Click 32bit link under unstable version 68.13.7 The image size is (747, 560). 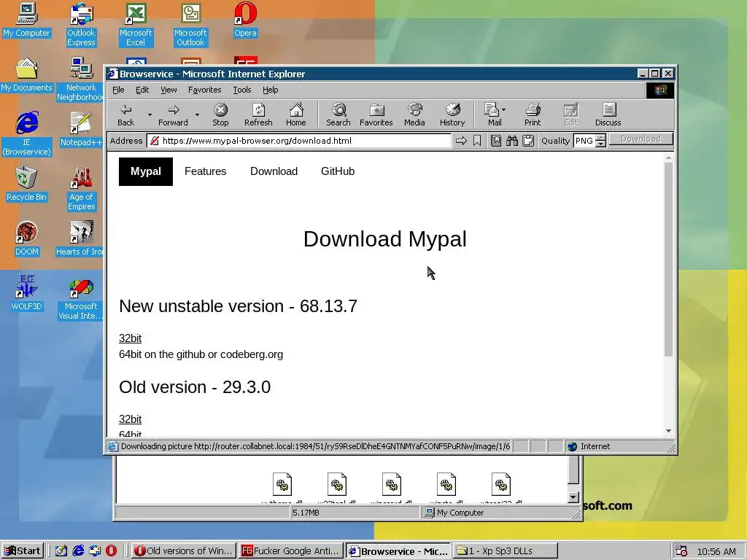(130, 338)
